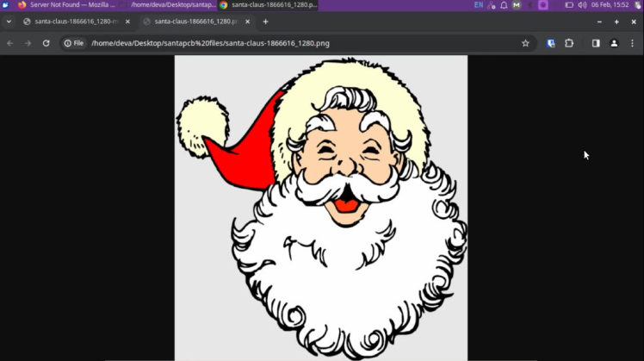644x361 pixels.
Task: Open the M tray application icon
Action: (517, 5)
